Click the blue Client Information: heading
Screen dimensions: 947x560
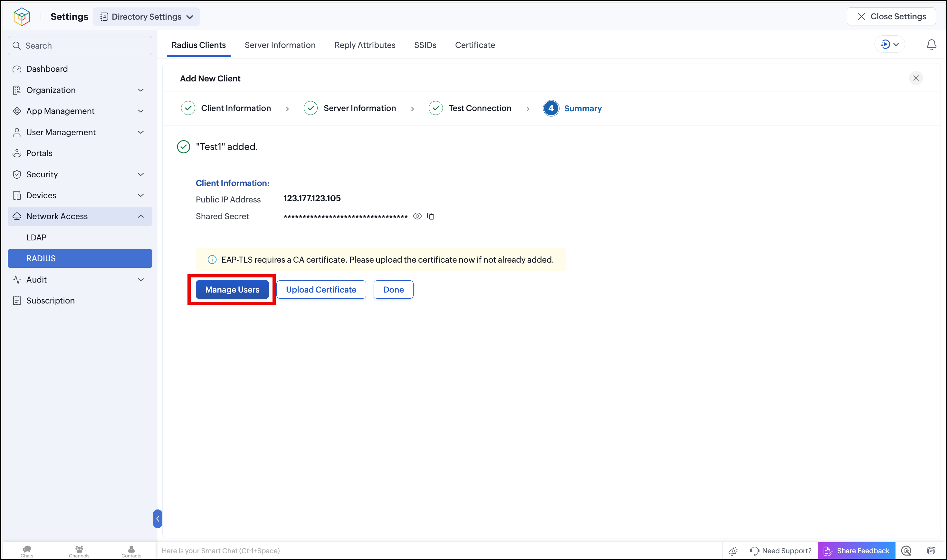point(233,183)
